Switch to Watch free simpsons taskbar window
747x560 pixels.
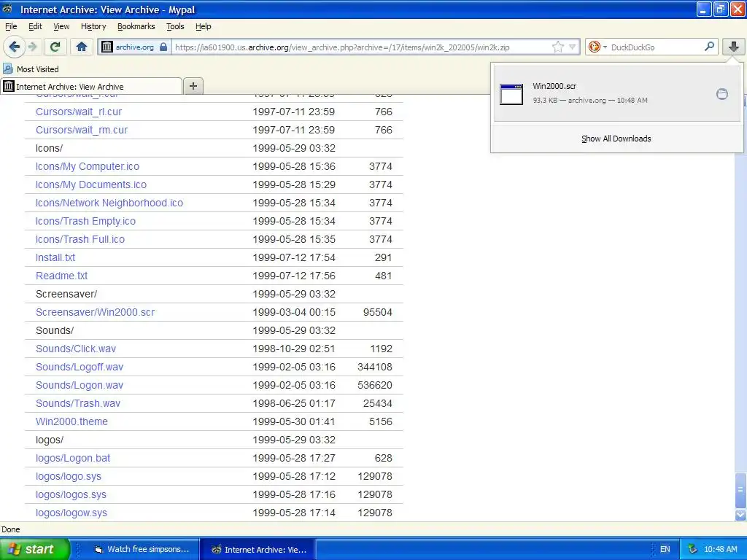(143, 549)
